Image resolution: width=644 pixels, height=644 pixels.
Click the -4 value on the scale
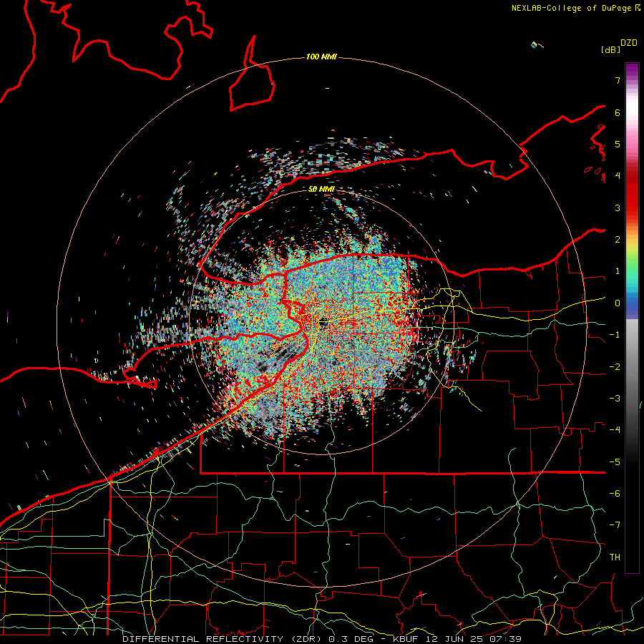[615, 430]
